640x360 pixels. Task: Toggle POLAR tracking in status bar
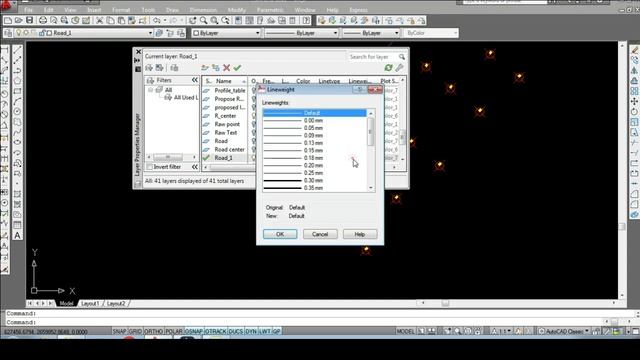pos(174,331)
